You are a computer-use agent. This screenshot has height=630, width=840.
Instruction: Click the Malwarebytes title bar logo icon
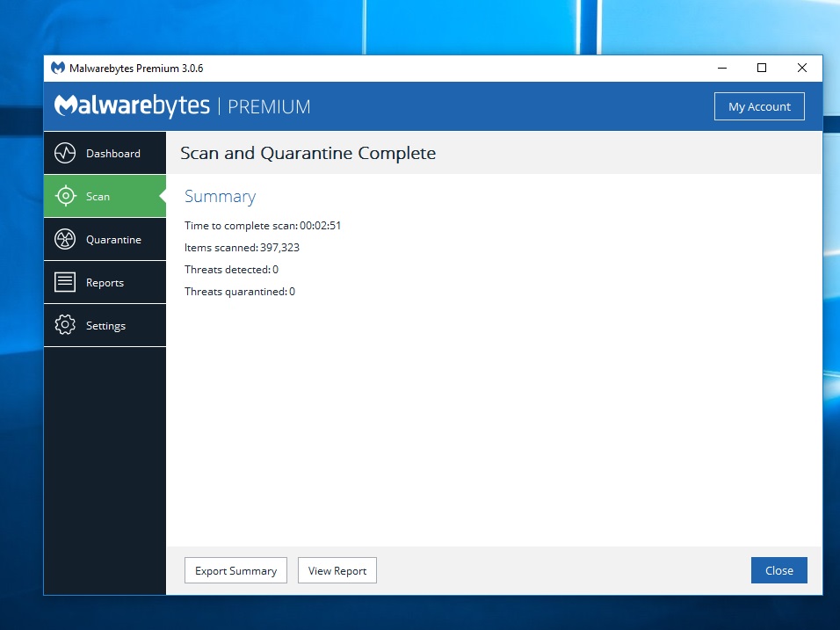(x=58, y=68)
